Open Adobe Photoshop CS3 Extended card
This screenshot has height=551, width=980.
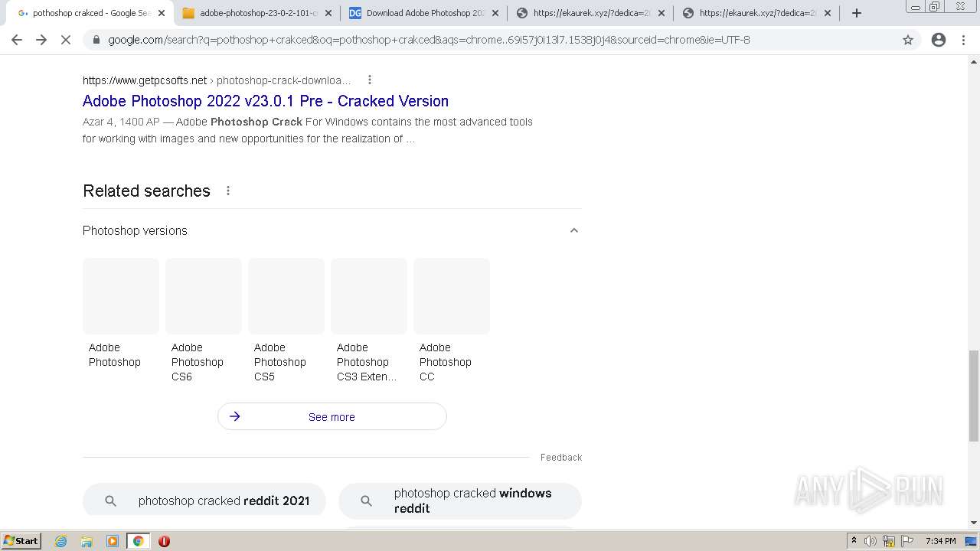(369, 321)
